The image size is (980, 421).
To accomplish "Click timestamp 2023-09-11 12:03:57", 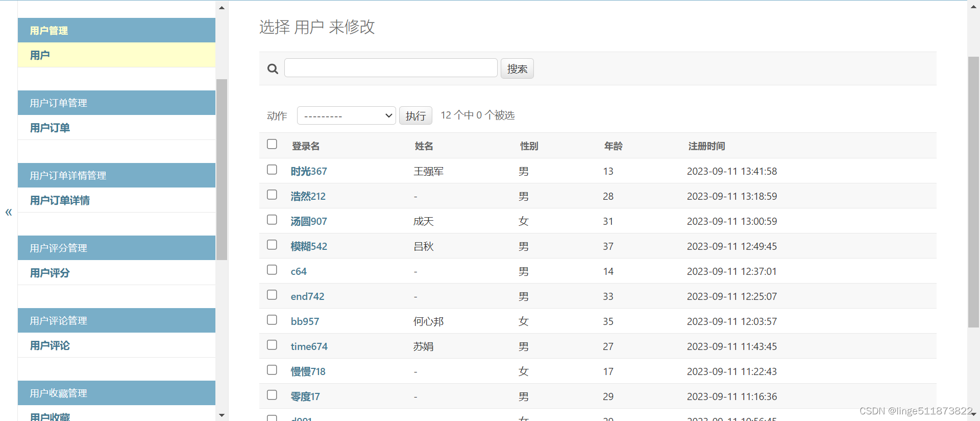I will click(x=732, y=321).
